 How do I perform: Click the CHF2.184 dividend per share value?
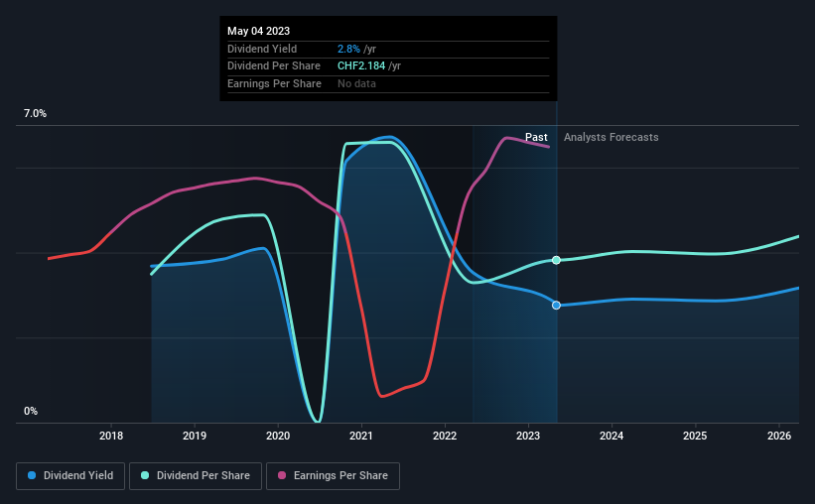point(361,66)
